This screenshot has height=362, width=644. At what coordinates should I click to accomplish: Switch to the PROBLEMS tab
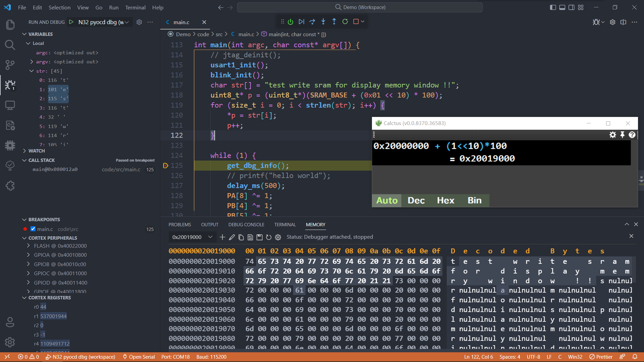click(180, 225)
